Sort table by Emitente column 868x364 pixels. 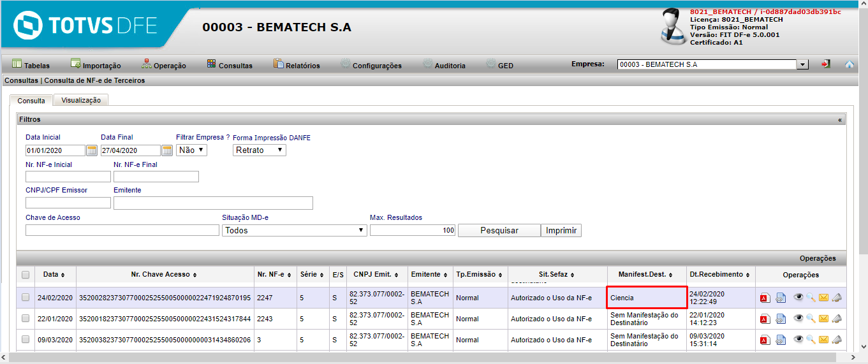coord(430,274)
